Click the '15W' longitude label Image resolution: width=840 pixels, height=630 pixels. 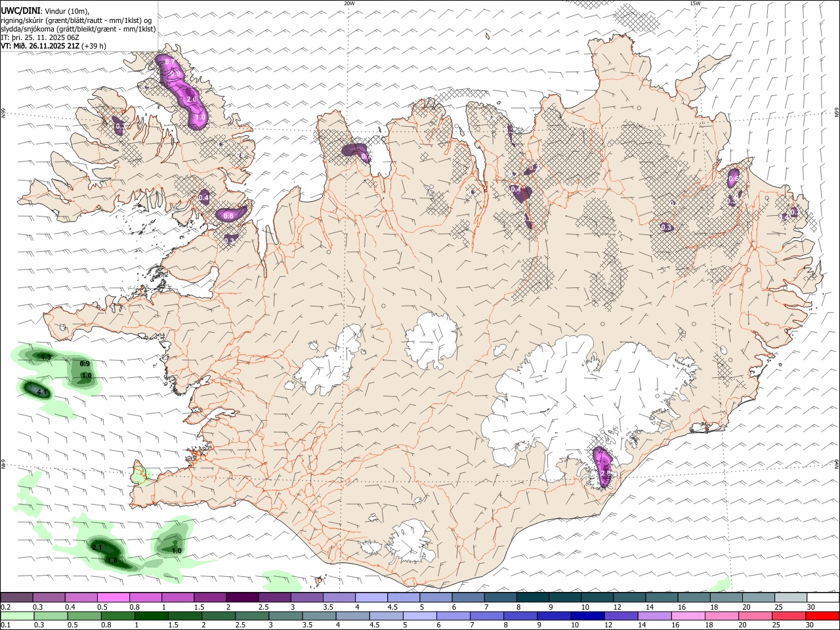pyautogui.click(x=695, y=3)
